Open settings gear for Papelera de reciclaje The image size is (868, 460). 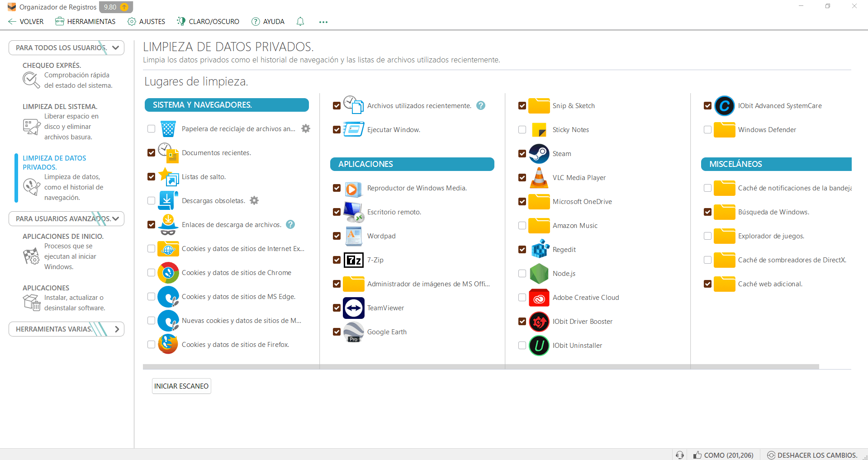click(x=306, y=128)
